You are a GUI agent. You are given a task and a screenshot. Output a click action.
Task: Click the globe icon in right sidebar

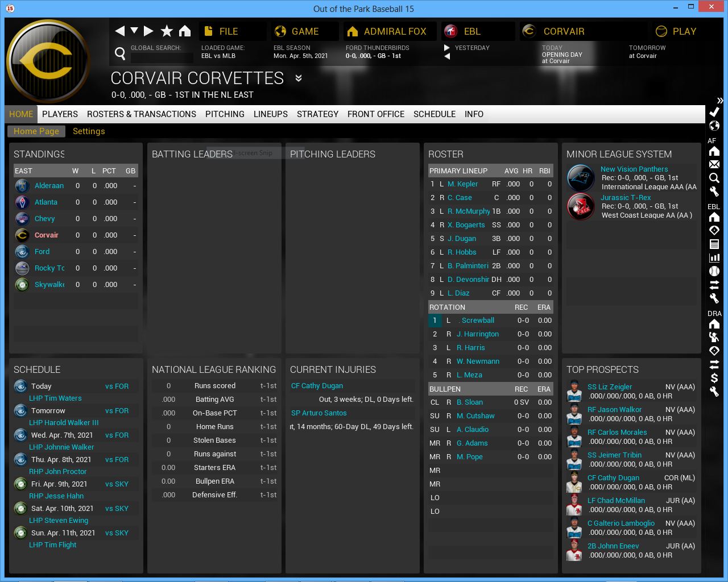(x=714, y=126)
